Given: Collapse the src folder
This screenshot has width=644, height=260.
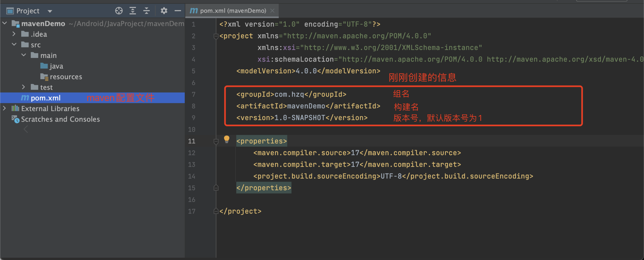Looking at the screenshot, I should (14, 45).
